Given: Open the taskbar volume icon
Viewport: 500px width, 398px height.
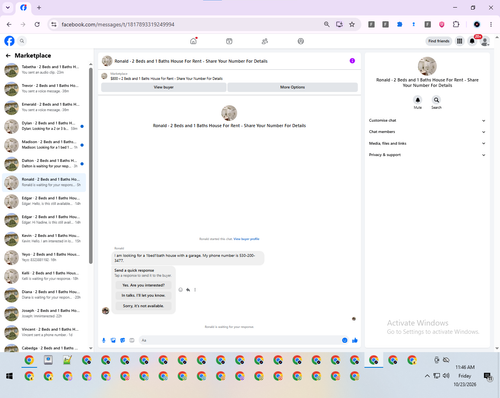Looking at the screenshot, I should click(x=446, y=376).
